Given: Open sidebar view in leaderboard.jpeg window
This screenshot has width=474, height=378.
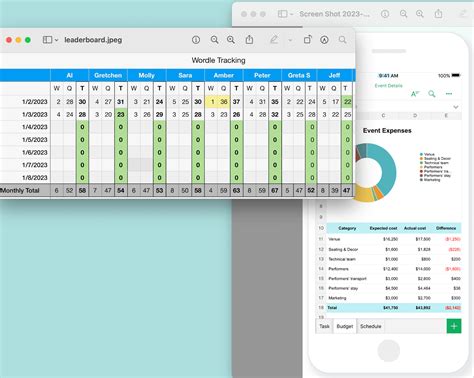Looking at the screenshot, I should pyautogui.click(x=47, y=40).
